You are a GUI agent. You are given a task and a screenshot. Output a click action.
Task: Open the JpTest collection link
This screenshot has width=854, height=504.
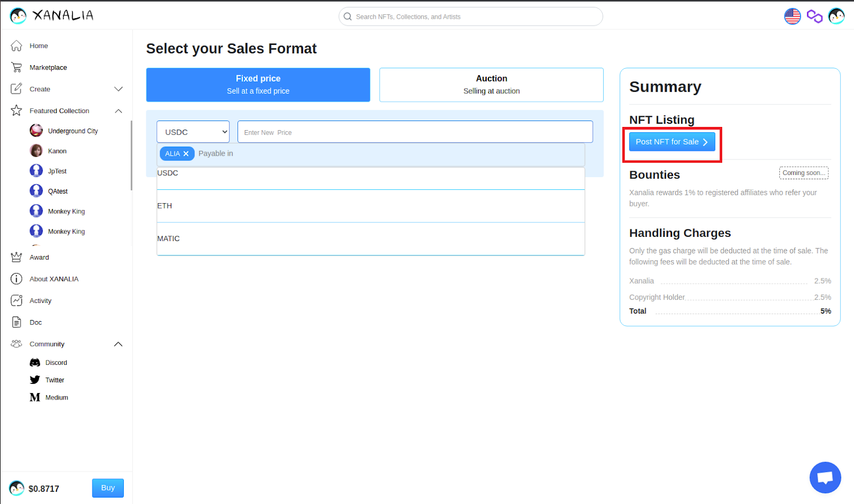coord(57,171)
